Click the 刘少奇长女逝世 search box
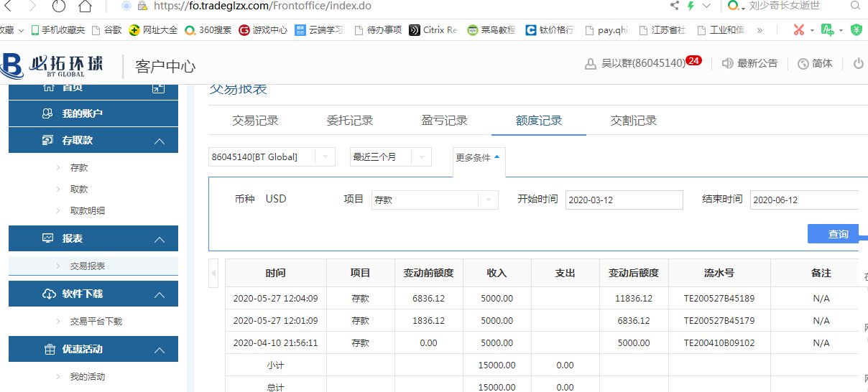The image size is (868, 392). point(784,6)
